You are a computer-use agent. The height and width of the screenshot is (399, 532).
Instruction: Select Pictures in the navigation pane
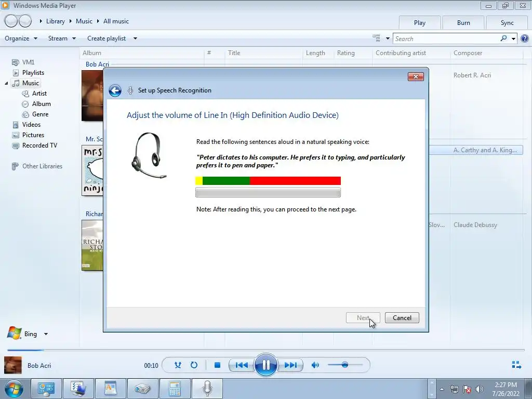33,135
